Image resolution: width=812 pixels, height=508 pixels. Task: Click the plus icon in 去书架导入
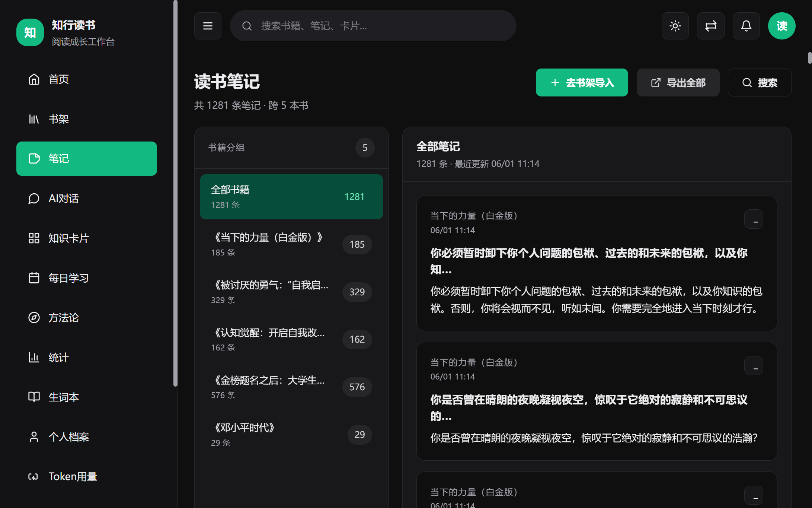click(555, 83)
